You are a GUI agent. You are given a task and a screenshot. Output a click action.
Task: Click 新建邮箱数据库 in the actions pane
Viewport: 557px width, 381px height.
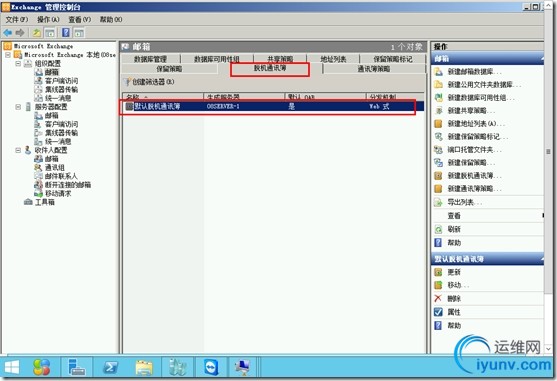474,72
